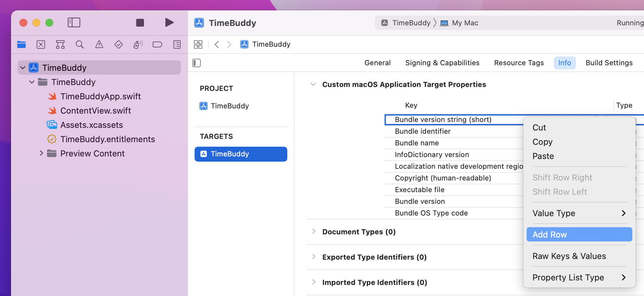The height and width of the screenshot is (296, 644).
Task: Select the TimeBuddy target under TARGETS
Action: tap(241, 154)
